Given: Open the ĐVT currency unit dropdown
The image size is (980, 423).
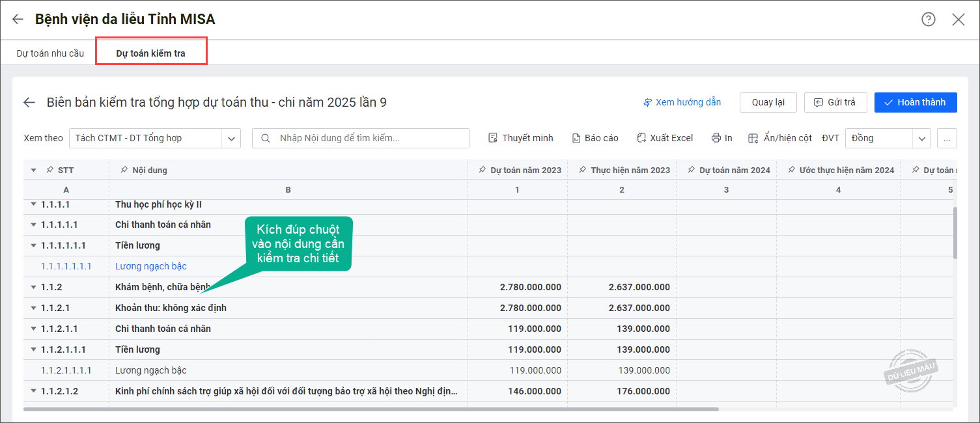Looking at the screenshot, I should (x=888, y=138).
